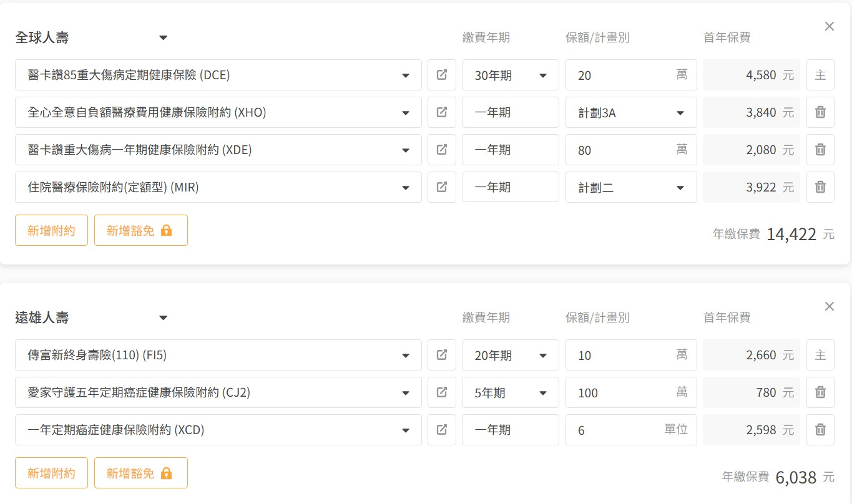Viewport: 852px width, 504px height.
Task: Delete the 住院醫療保險附約(定額型) (MIR) rider
Action: tap(820, 187)
